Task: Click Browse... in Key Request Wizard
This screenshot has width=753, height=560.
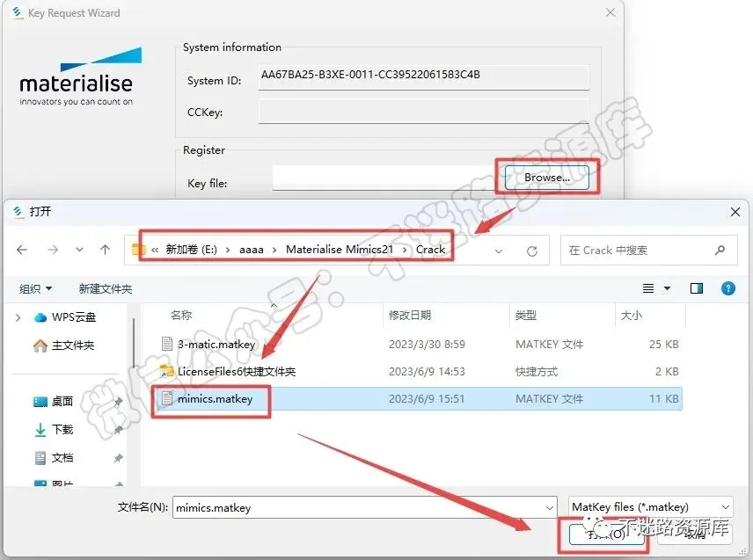Action: tap(547, 177)
